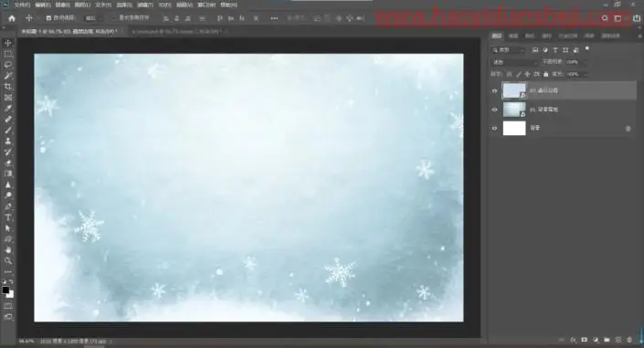Select the Gradient tool
This screenshot has height=348, width=644.
coord(8,174)
